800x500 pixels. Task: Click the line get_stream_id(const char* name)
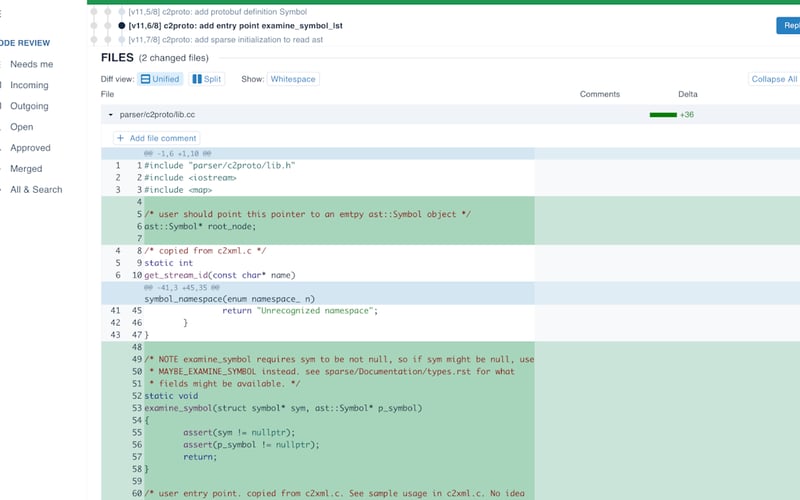(x=220, y=276)
